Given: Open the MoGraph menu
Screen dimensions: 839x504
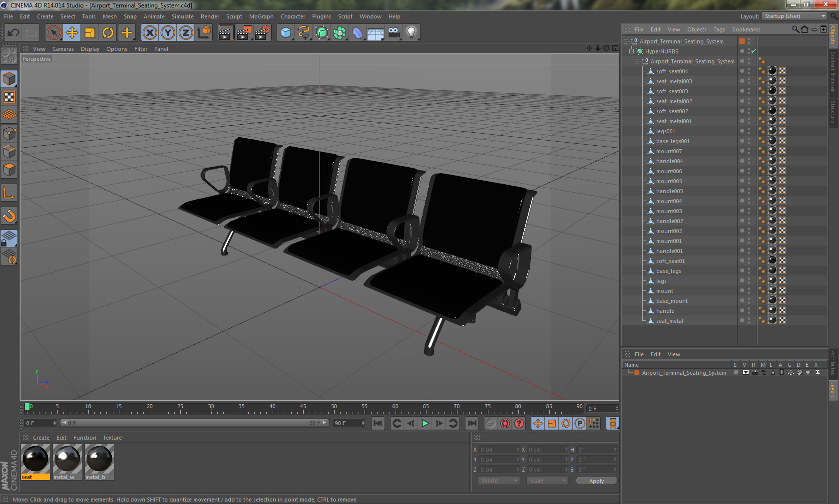Looking at the screenshot, I should pos(261,16).
